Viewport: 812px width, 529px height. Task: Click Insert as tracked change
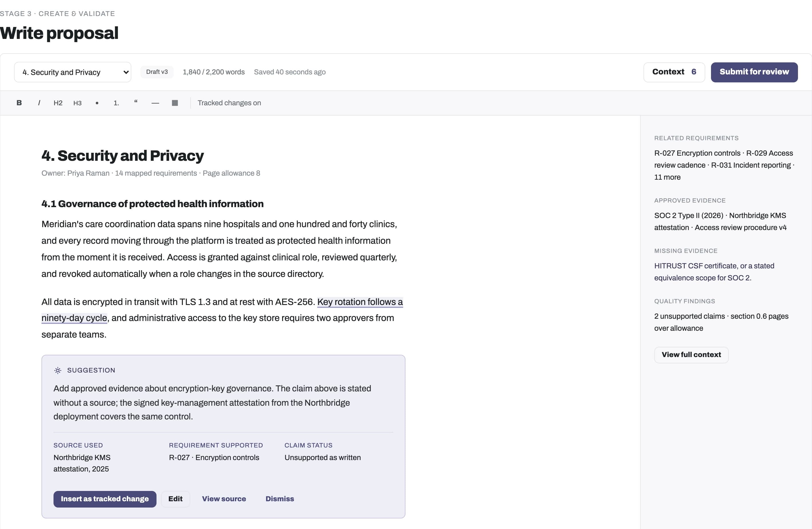(x=105, y=499)
